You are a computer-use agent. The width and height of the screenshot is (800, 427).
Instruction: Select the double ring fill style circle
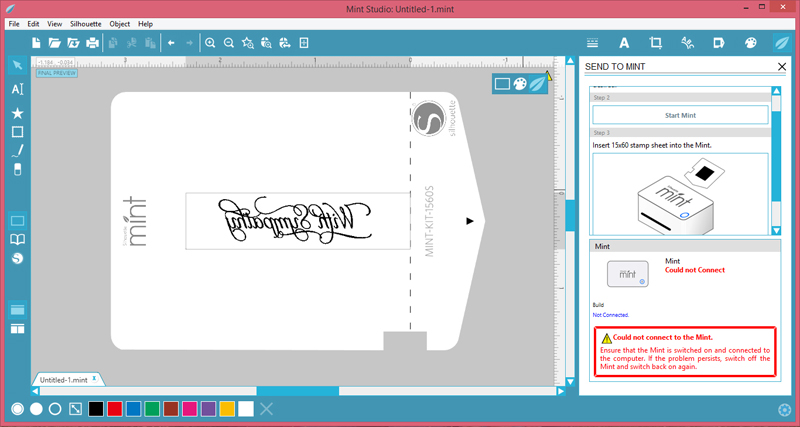coord(17,409)
